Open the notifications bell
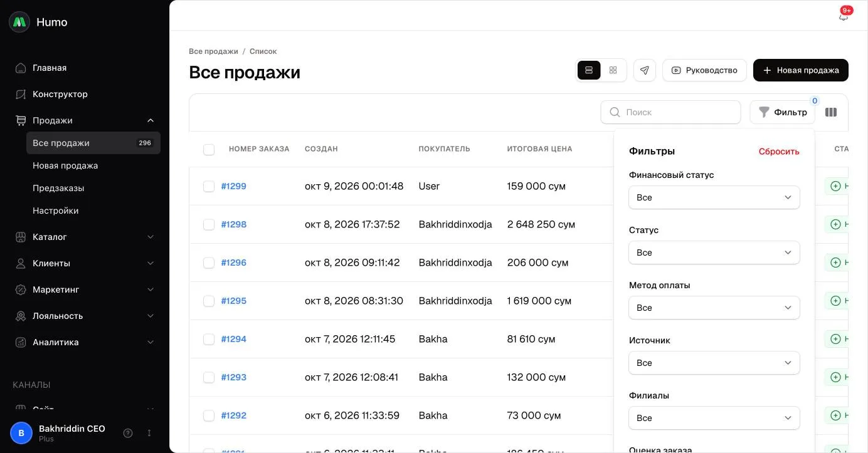 click(x=844, y=16)
